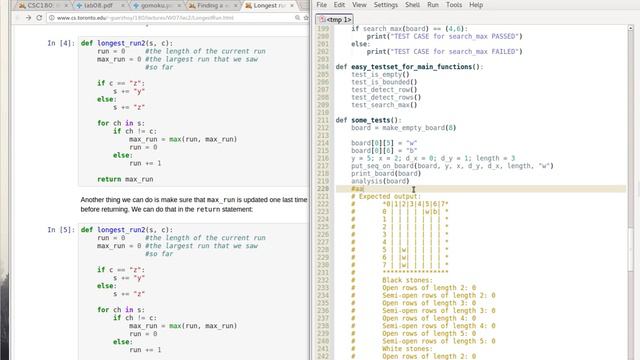Open the Edit menu in the editor
Image resolution: width=640 pixels, height=360 pixels.
point(339,5)
